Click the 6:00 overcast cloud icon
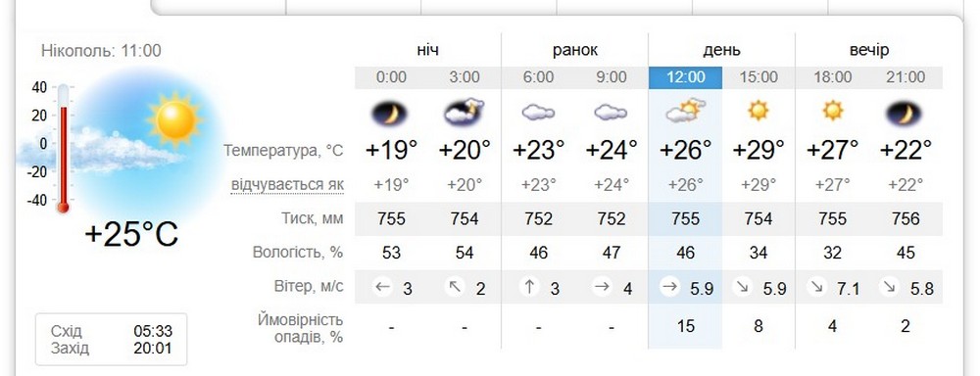 pos(538,113)
